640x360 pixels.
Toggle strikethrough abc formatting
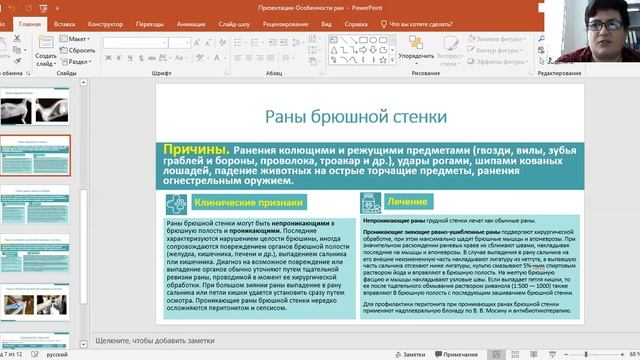coord(152,58)
